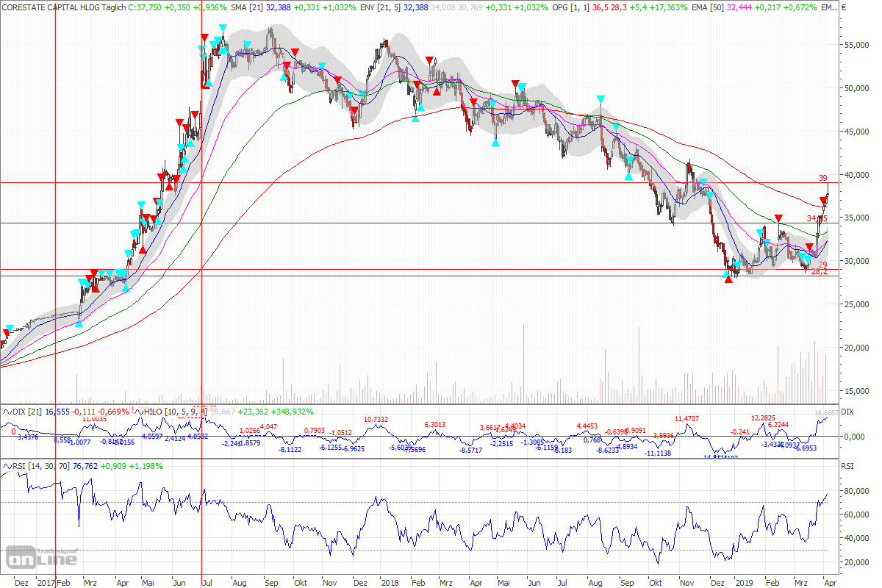Click the RSI indicator line icon
The height and width of the screenshot is (588, 882).
6,465
